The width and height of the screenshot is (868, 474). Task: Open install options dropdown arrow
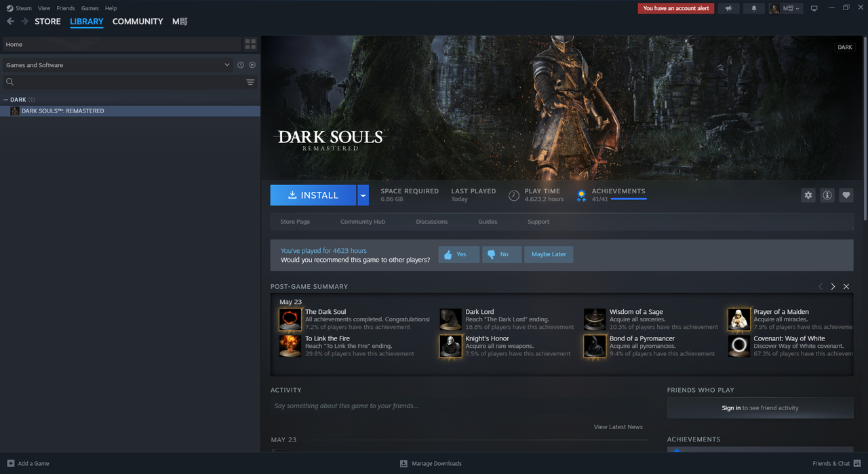(363, 195)
